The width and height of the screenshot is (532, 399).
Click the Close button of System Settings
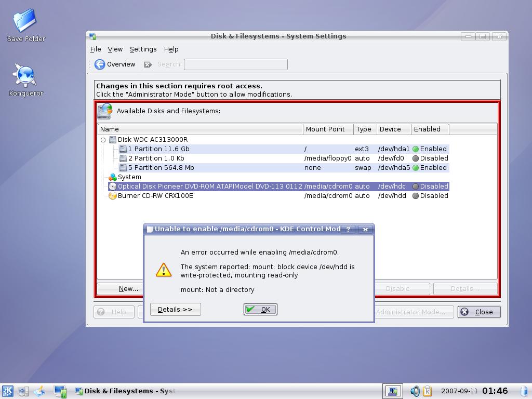(478, 312)
